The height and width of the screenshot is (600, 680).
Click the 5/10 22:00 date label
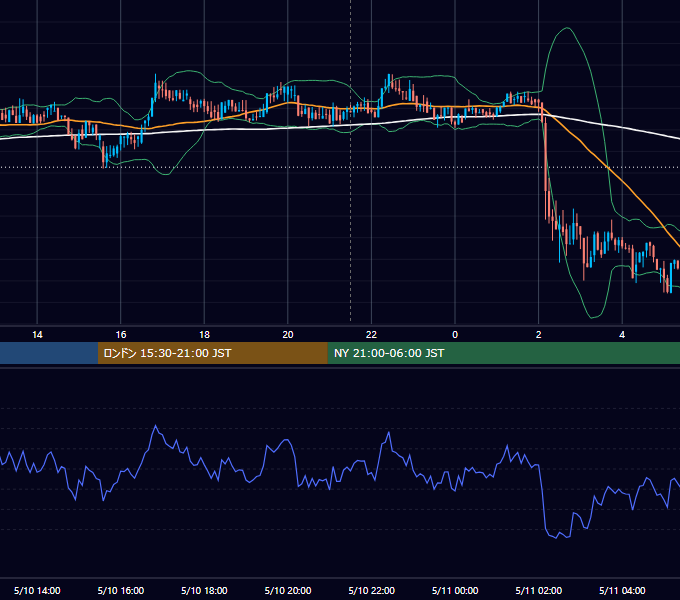[372, 590]
